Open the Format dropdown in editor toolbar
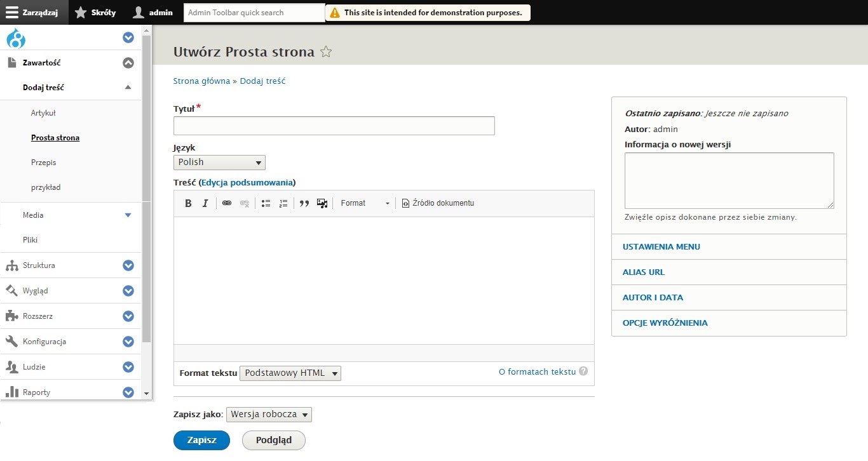Image resolution: width=868 pixels, height=461 pixels. coord(365,203)
